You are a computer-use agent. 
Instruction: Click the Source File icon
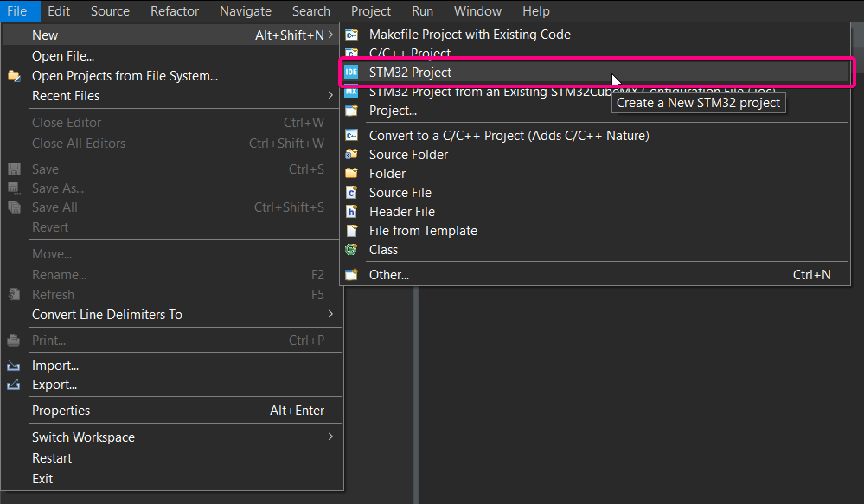click(x=351, y=193)
